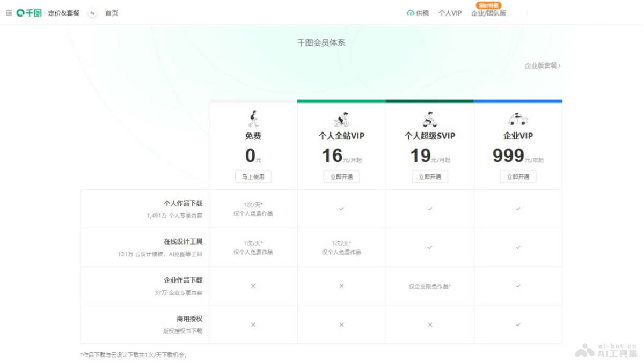This screenshot has height=362, width=644.
Task: Click the checkmark for 企业VIP 商用授权
Action: (x=518, y=324)
